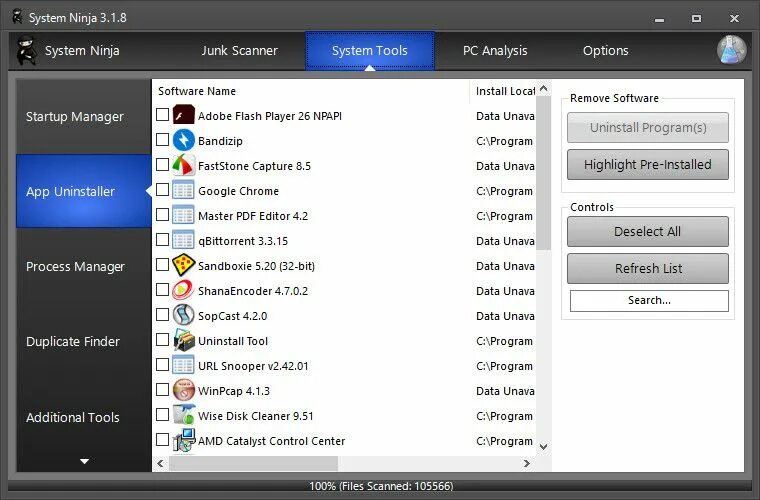Click the Deselect All button

pos(648,232)
